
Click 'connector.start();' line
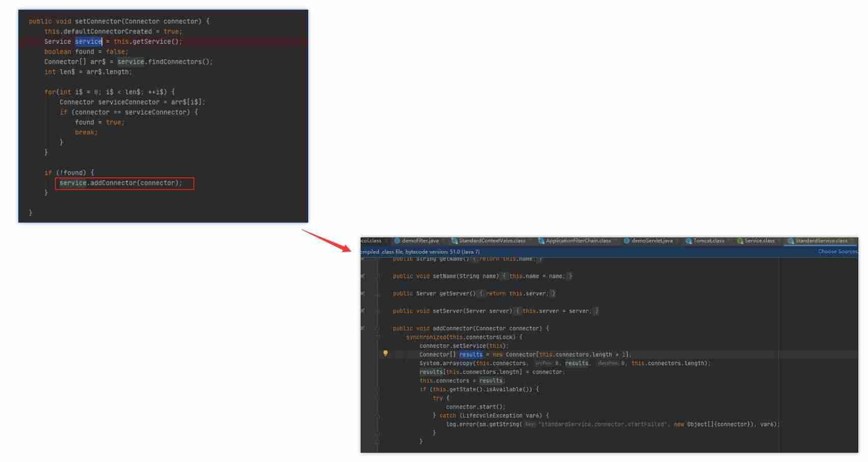476,407
